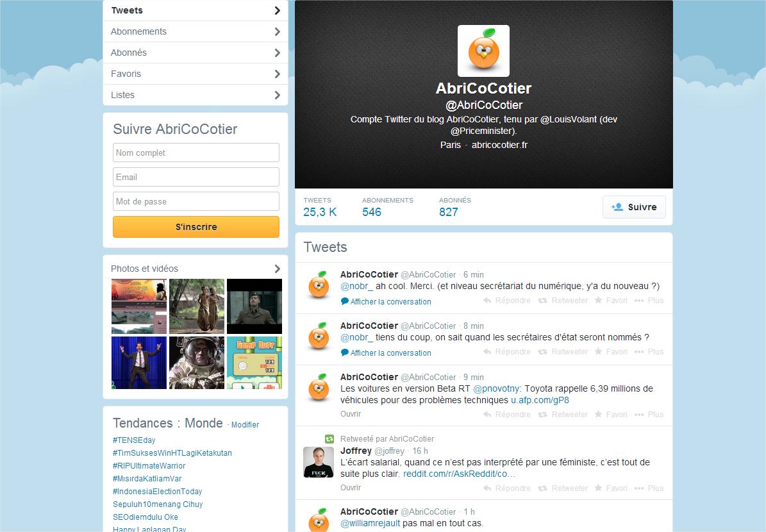This screenshot has width=766, height=532.
Task: Click the Nom complet input field
Action: point(196,153)
